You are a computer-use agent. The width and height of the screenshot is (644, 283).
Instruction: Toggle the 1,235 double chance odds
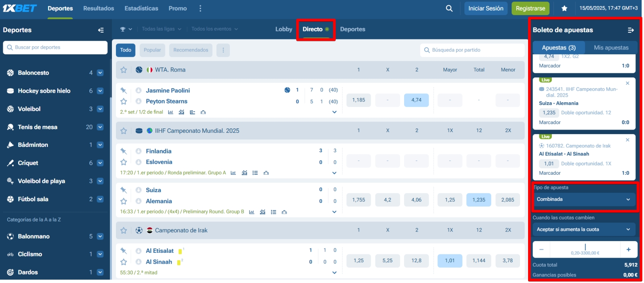click(x=479, y=200)
